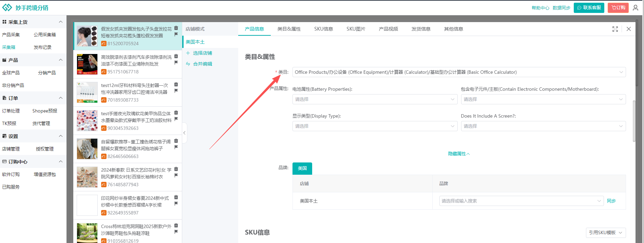Collapse the product list panel arrow

(x=184, y=133)
